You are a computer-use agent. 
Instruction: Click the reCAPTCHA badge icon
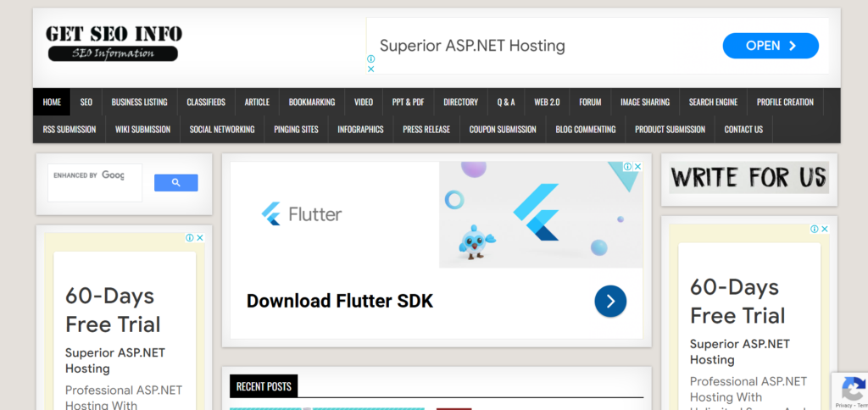pos(854,389)
